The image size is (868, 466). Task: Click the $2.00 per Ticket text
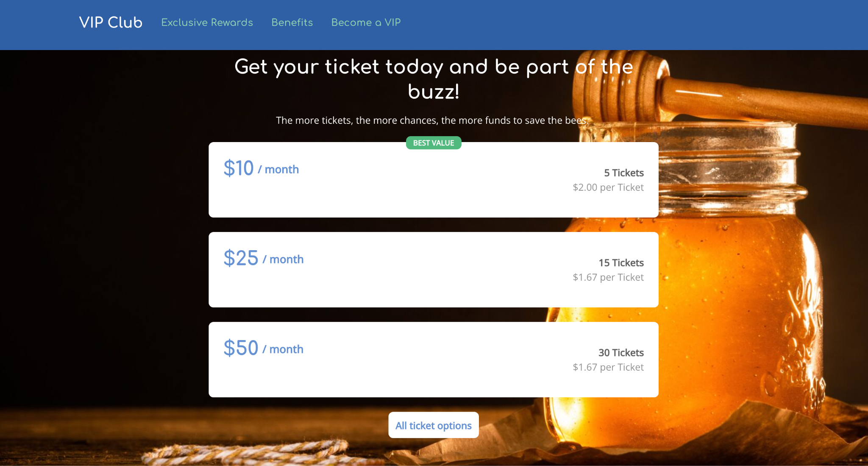point(608,187)
